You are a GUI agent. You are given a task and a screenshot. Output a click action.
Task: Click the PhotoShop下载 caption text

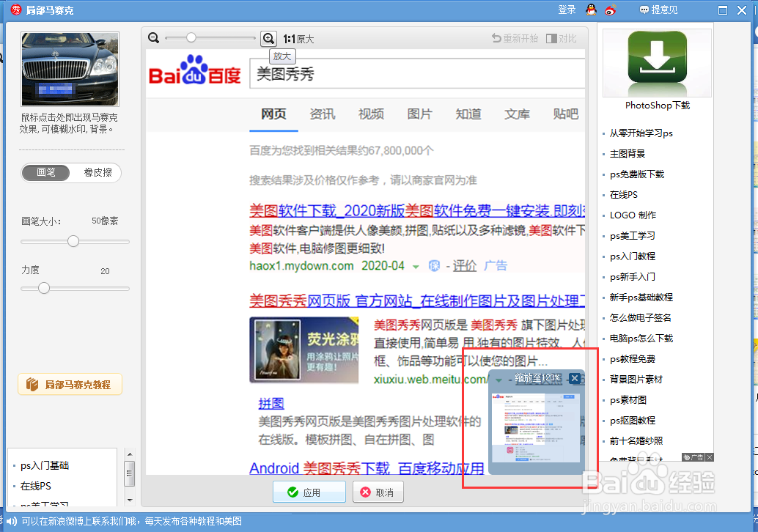tap(657, 106)
